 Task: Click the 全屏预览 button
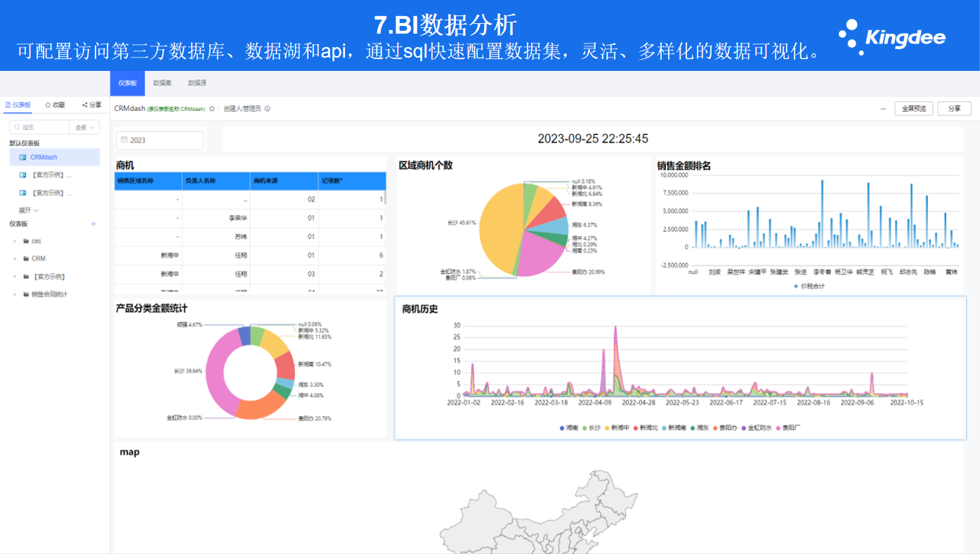tap(913, 109)
